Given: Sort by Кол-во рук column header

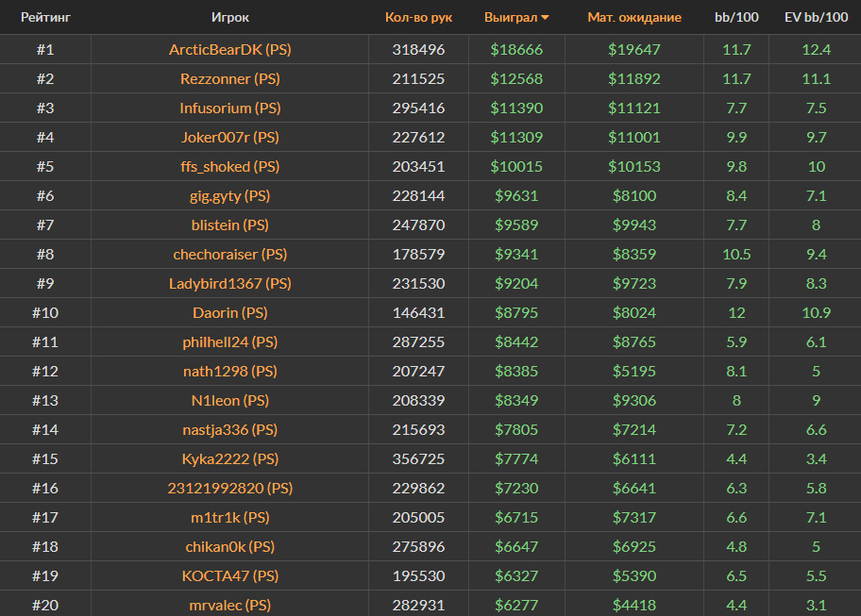Looking at the screenshot, I should 418,17.
